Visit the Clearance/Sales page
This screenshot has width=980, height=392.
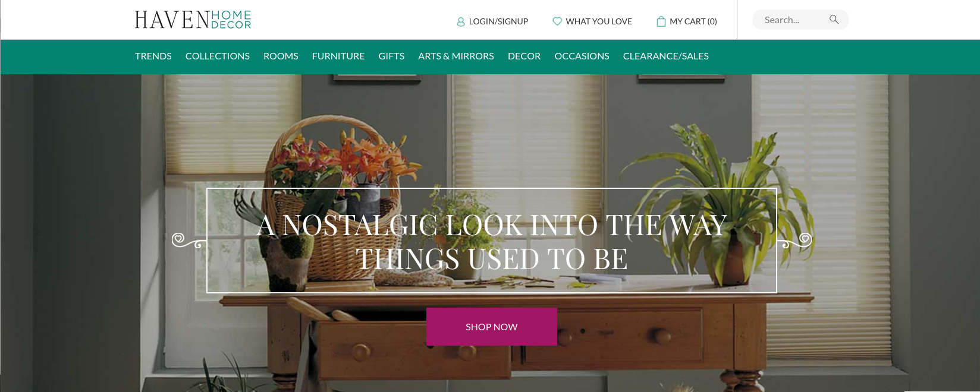[666, 56]
